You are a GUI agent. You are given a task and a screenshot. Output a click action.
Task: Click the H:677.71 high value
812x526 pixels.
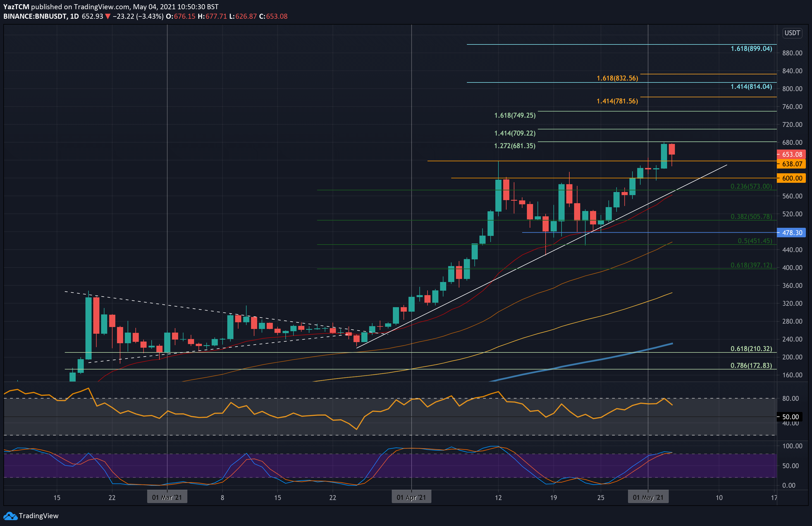click(212, 16)
